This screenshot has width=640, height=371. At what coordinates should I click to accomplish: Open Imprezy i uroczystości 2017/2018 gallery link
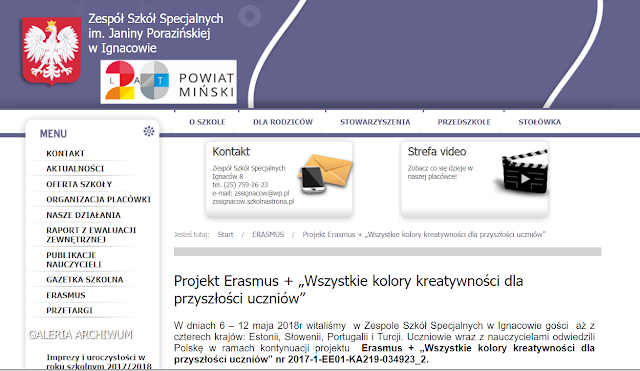pyautogui.click(x=99, y=362)
